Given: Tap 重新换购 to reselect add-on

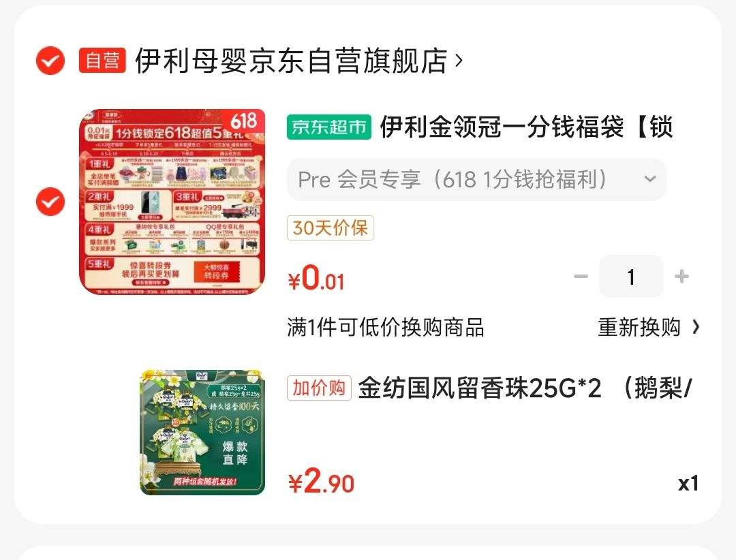Looking at the screenshot, I should (639, 327).
